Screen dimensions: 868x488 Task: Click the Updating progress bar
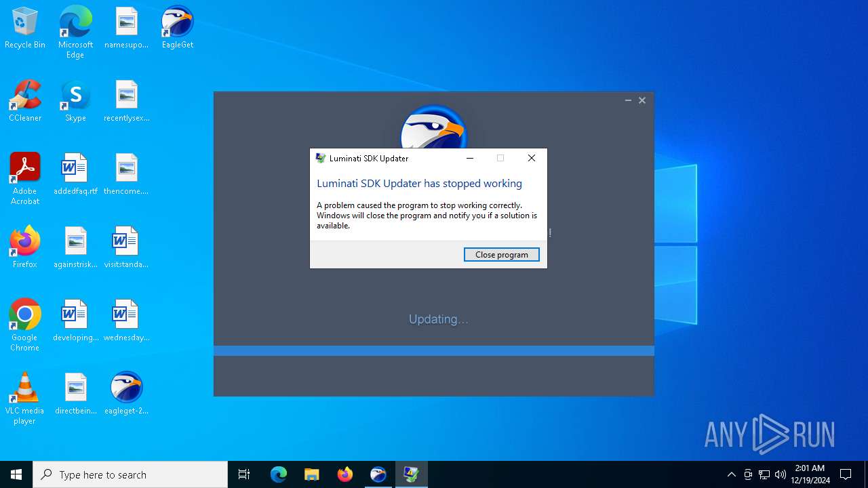[x=434, y=350]
